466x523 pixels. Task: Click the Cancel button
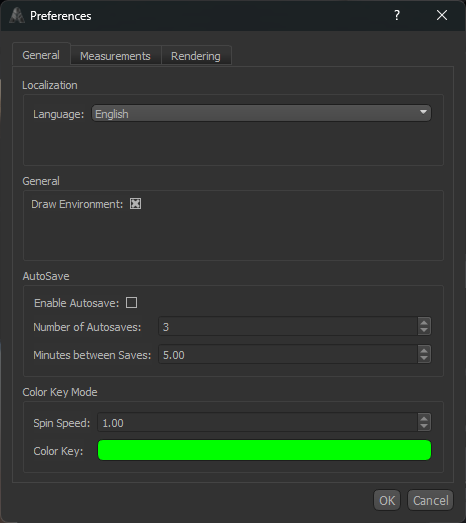click(431, 500)
